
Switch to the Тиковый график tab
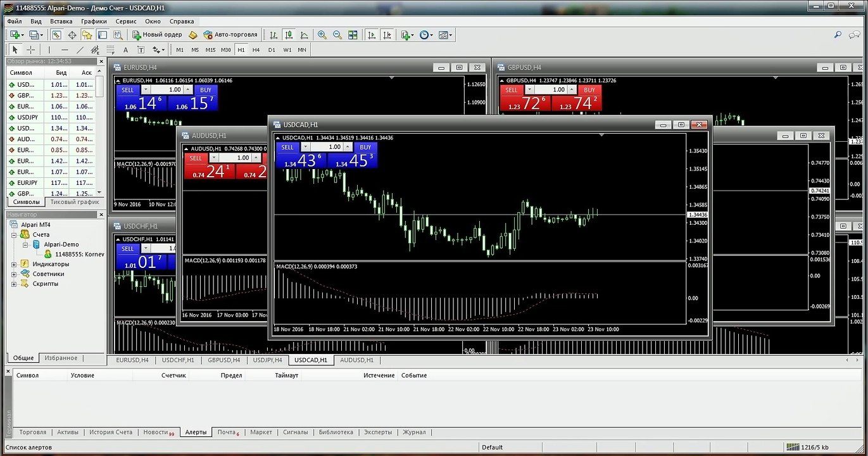75,202
